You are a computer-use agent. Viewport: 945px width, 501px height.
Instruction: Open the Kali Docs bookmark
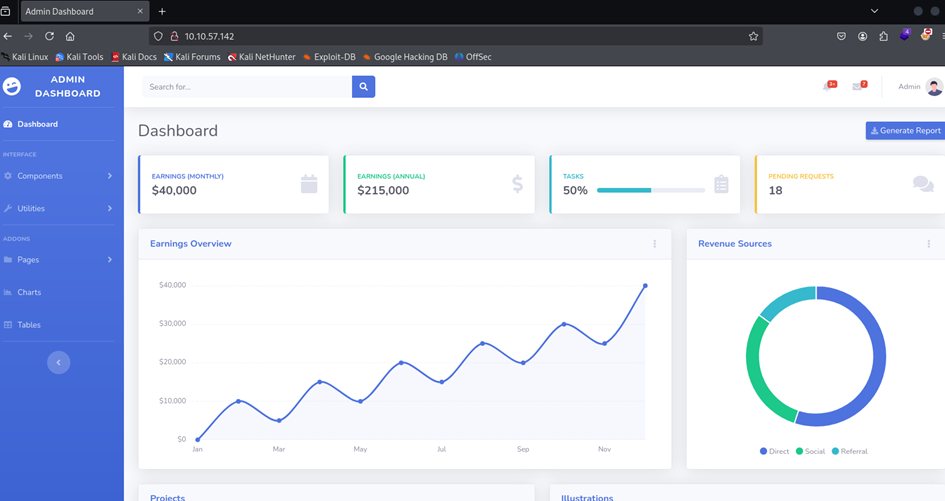coord(134,57)
